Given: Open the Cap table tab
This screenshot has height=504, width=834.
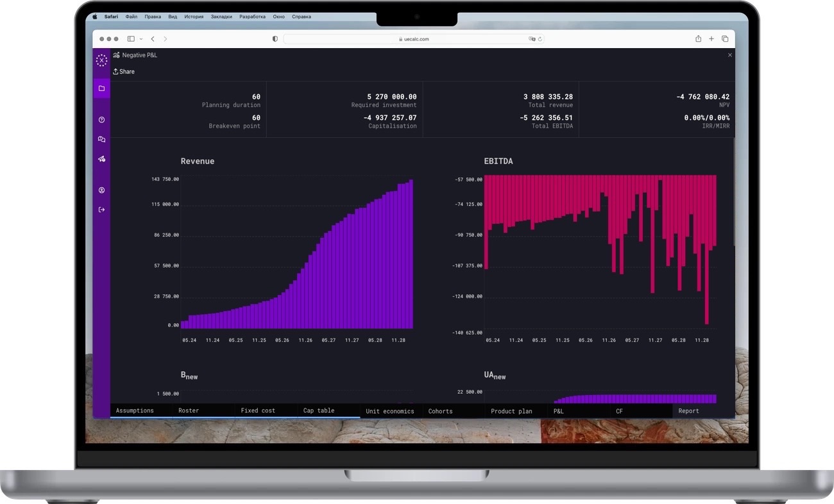Looking at the screenshot, I should (x=319, y=410).
